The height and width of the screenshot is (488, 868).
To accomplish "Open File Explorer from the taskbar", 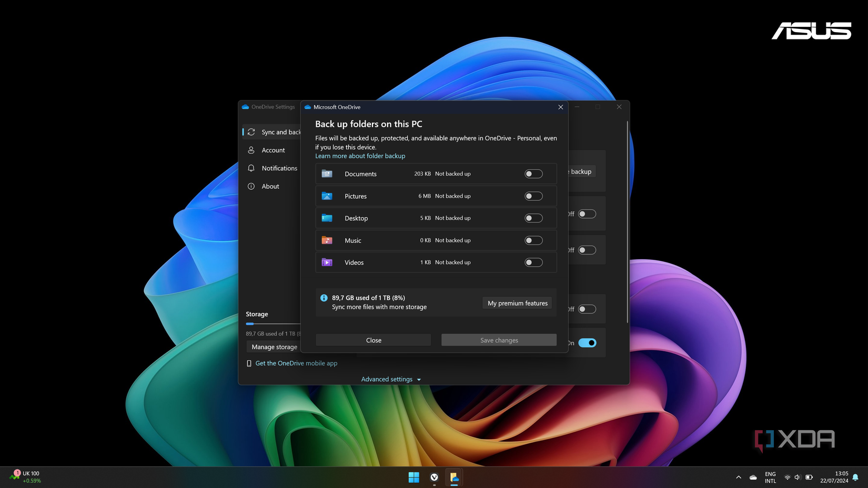I will [x=454, y=477].
